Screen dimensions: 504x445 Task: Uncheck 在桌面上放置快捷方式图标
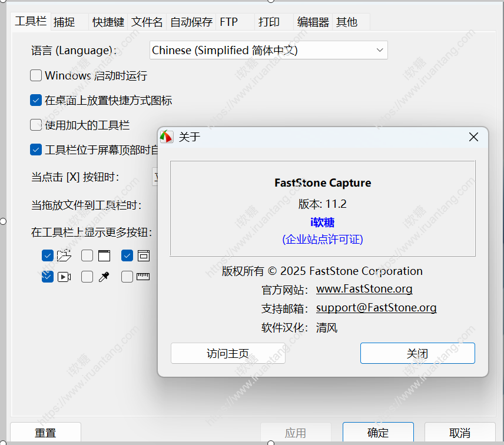pos(36,100)
